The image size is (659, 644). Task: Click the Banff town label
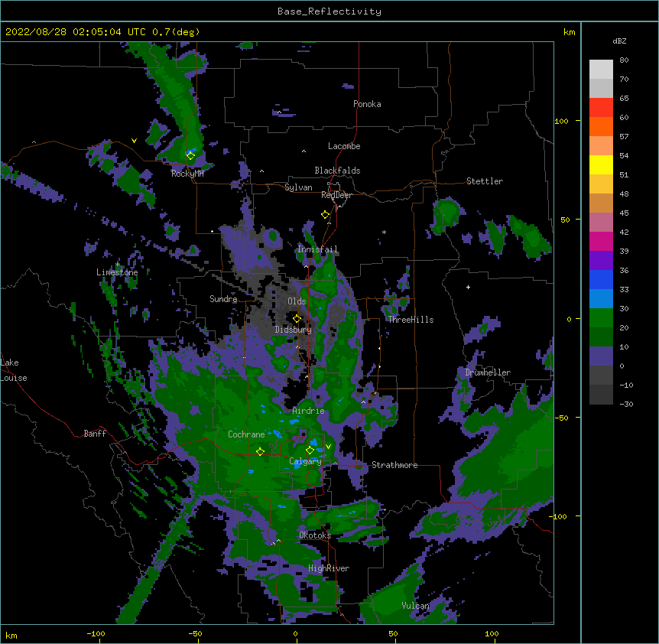[x=95, y=434]
